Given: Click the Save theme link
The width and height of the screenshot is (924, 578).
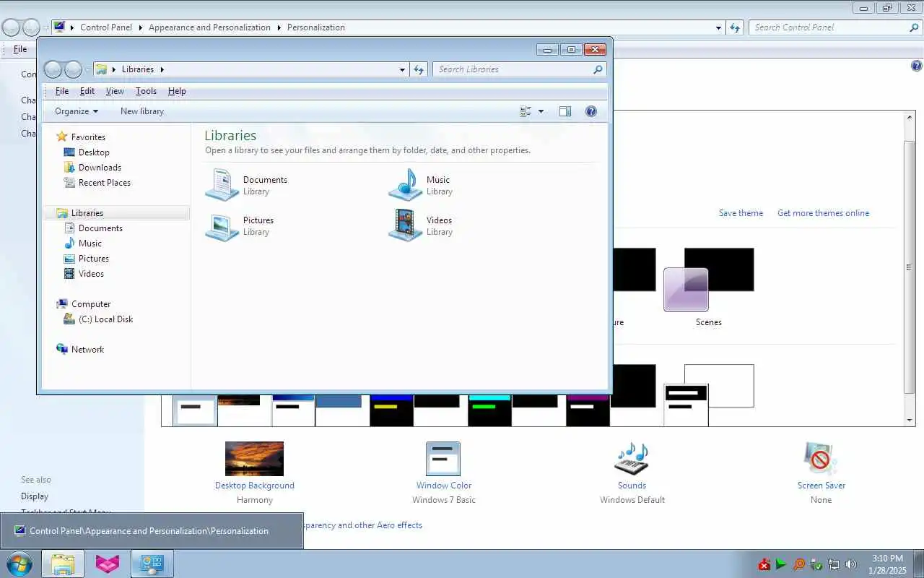Looking at the screenshot, I should click(x=741, y=213).
